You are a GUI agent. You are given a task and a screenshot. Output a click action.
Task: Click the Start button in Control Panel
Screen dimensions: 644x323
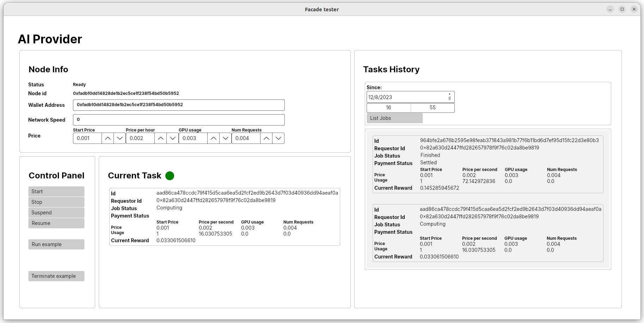pyautogui.click(x=56, y=191)
